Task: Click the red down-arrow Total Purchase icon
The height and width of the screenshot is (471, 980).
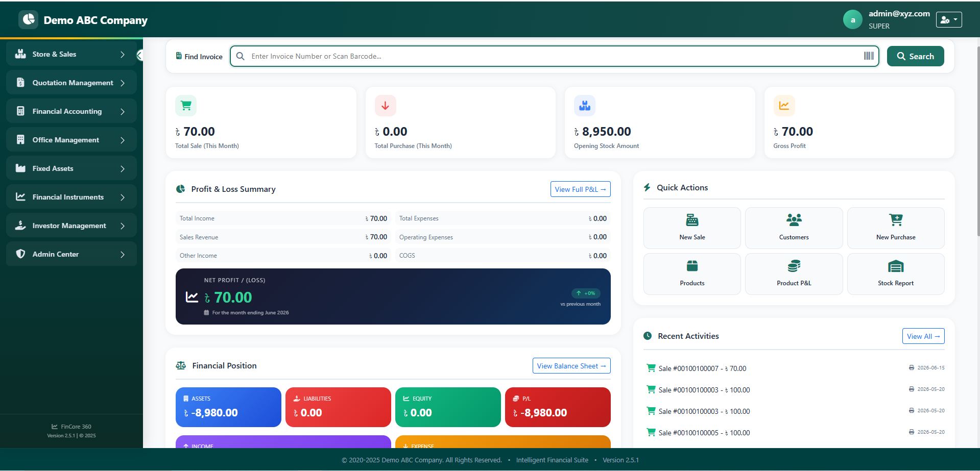Action: 386,106
